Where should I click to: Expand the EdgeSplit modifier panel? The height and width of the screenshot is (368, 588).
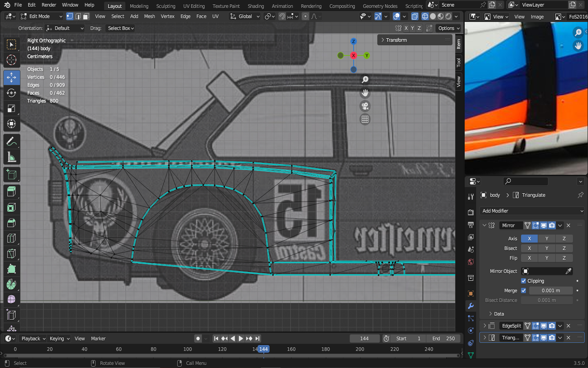(485, 326)
